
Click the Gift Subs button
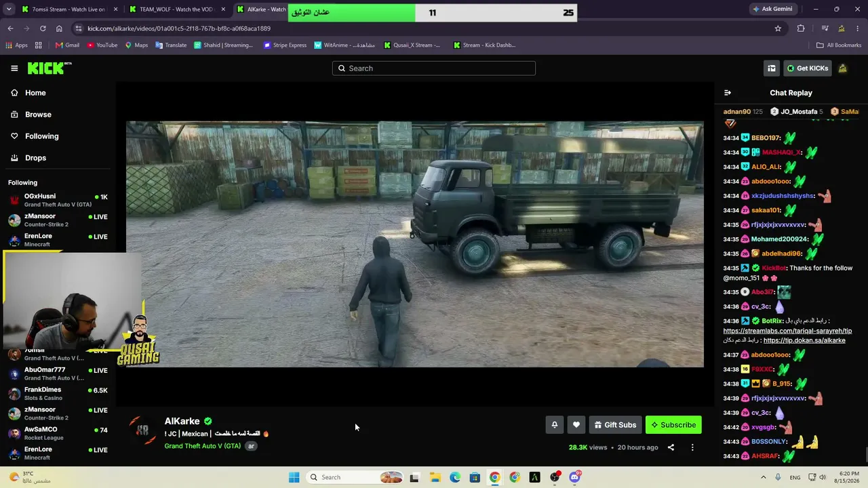coord(615,425)
